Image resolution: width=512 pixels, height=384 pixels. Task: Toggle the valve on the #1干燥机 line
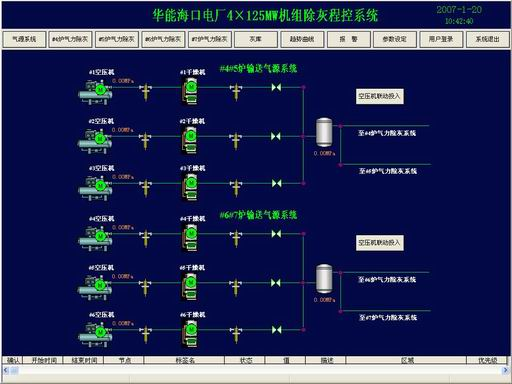[276, 88]
